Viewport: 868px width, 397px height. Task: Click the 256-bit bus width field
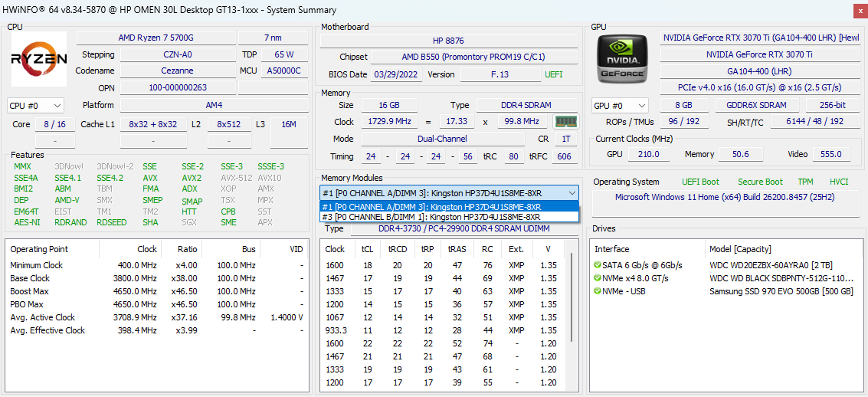(833, 105)
